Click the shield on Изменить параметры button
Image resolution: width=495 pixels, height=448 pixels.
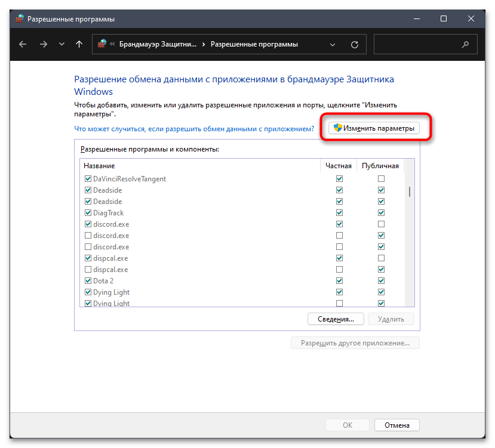[x=337, y=128]
